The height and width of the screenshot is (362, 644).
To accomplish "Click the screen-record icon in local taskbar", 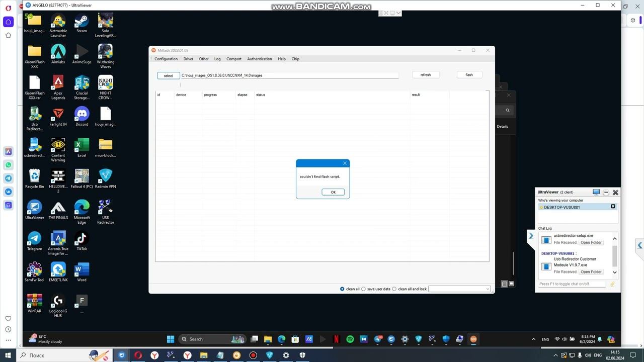I will tap(253, 355).
